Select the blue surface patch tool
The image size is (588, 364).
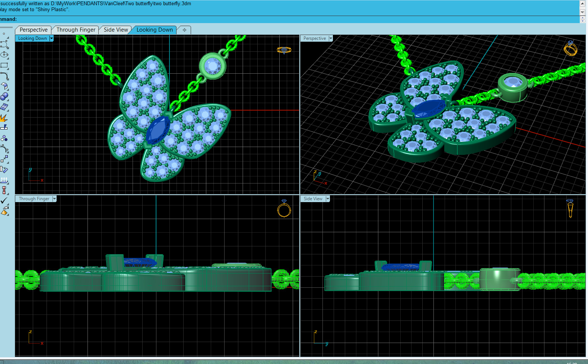(4, 107)
